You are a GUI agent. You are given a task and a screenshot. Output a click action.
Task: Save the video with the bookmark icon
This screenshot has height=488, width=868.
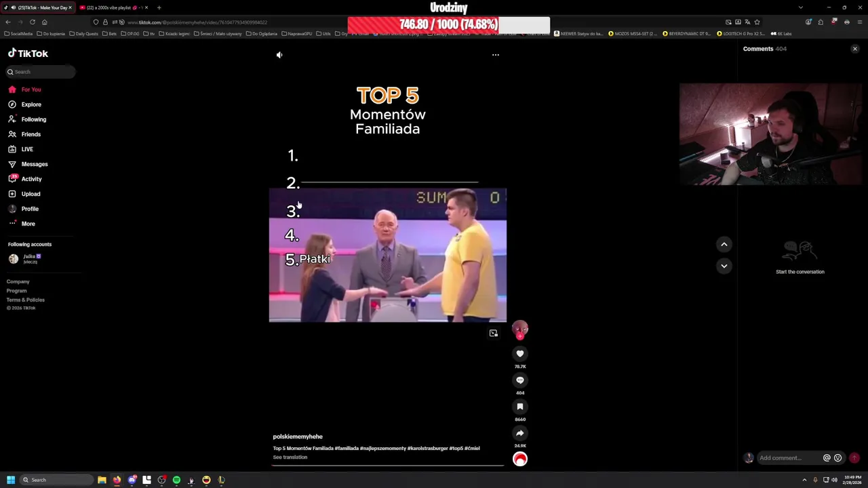point(520,407)
